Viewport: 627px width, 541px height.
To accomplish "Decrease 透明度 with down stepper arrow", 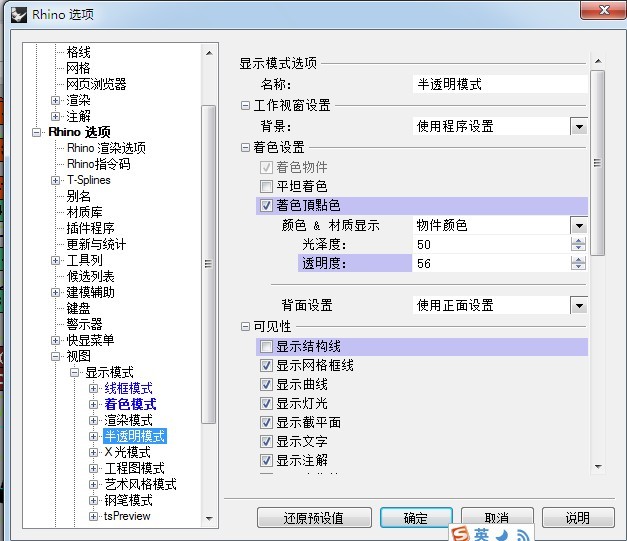I will [578, 267].
